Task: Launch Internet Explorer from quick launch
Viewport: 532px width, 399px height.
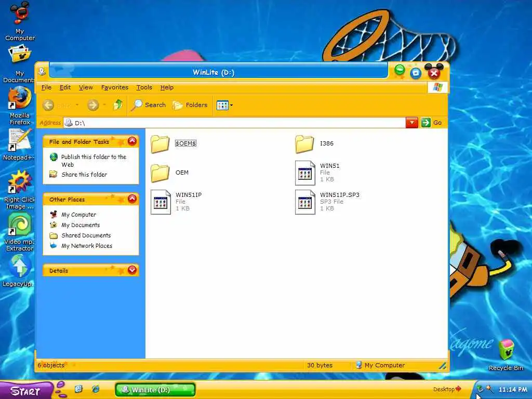Action: pyautogui.click(x=96, y=389)
